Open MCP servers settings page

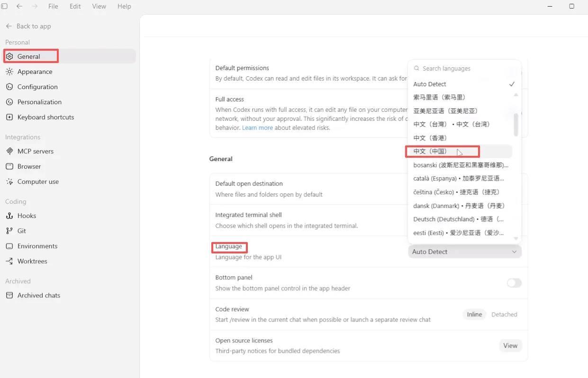pos(69,151)
